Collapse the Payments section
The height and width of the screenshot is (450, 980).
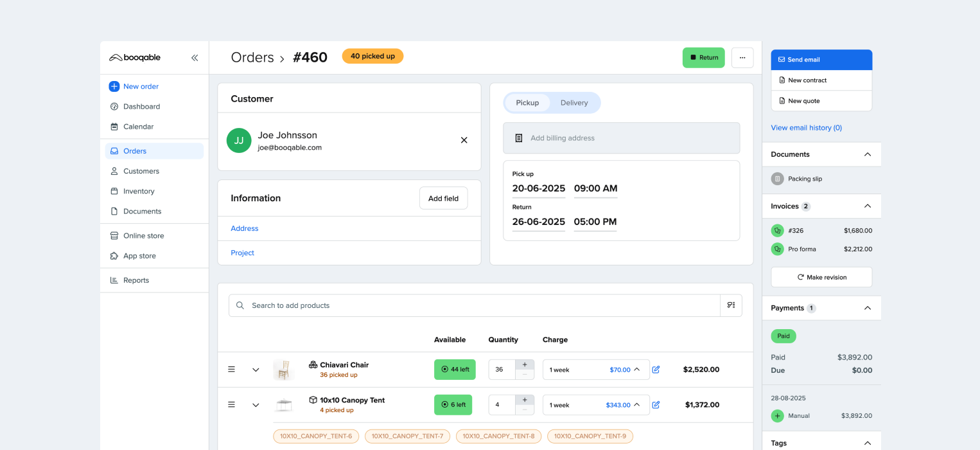click(x=868, y=308)
